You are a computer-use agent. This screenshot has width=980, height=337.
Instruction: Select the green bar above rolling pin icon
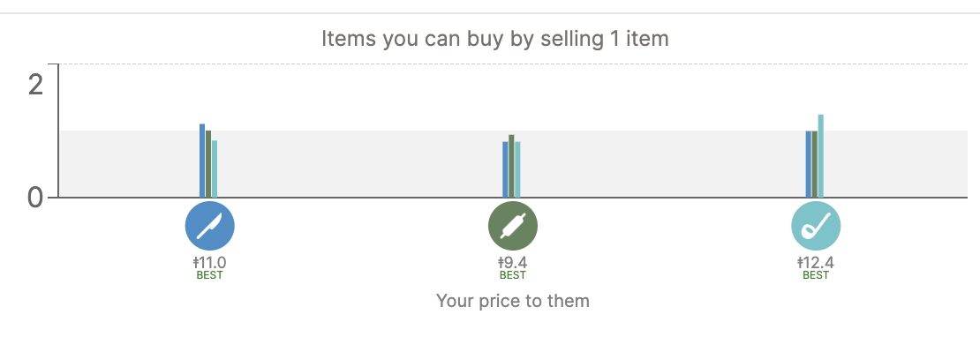pyautogui.click(x=511, y=166)
